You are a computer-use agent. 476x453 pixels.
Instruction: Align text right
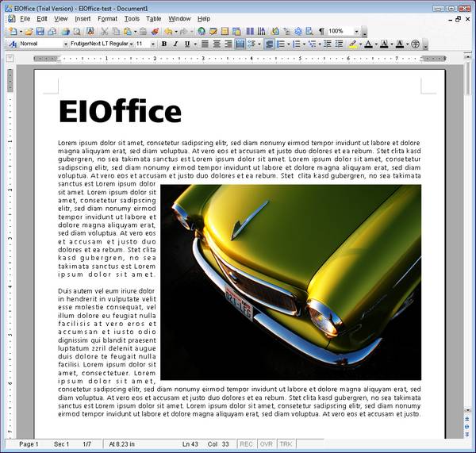[228, 44]
